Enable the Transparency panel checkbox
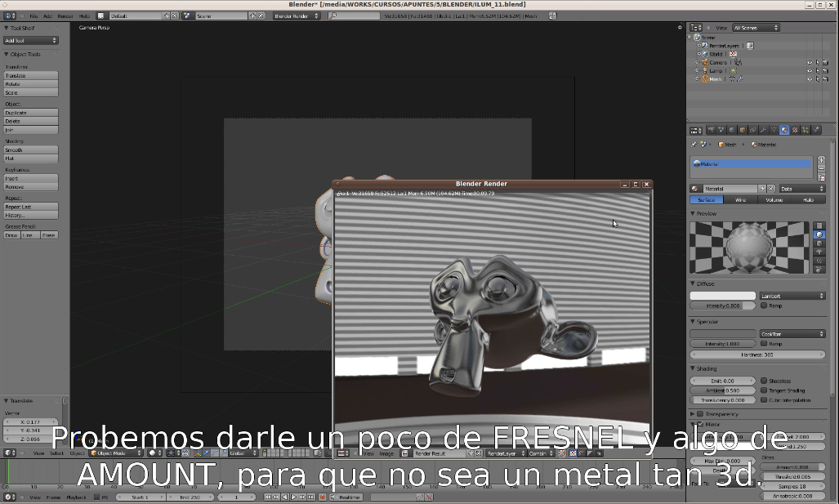The height and width of the screenshot is (504, 839). click(x=700, y=414)
